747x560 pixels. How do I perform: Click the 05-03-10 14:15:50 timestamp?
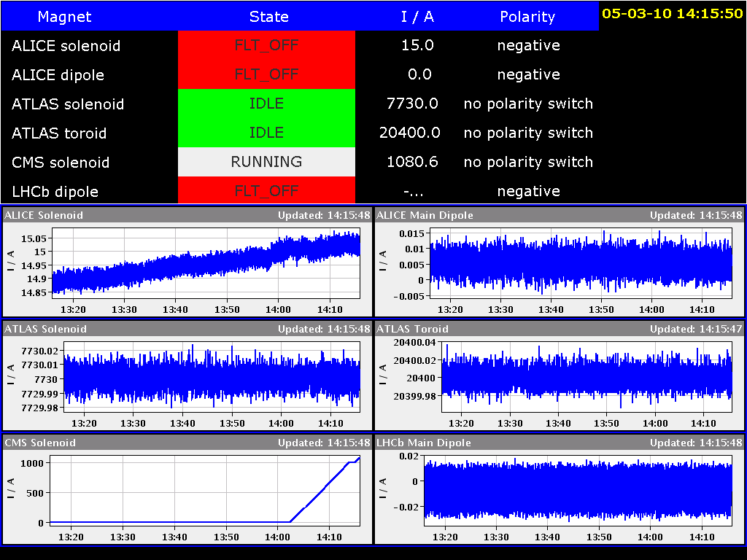tap(672, 13)
